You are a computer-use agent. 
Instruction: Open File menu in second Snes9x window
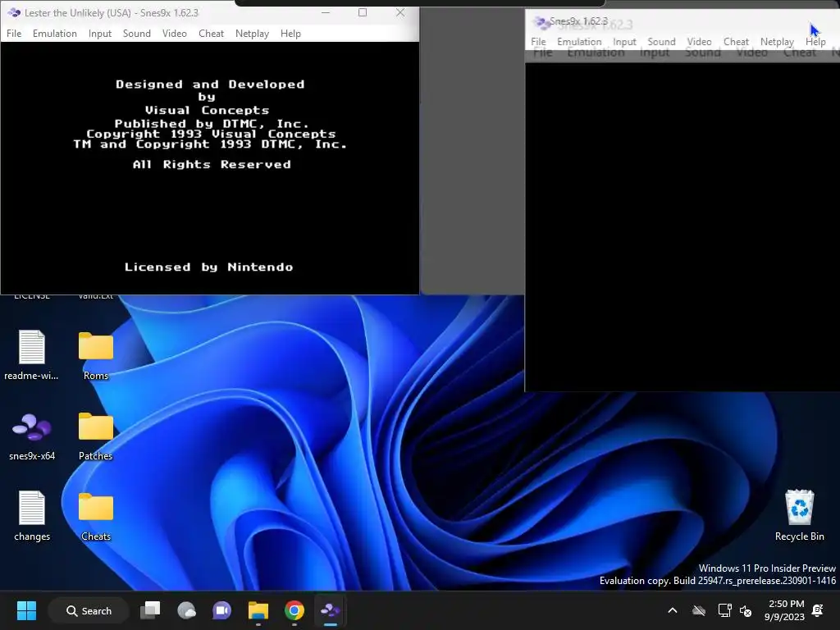click(538, 42)
